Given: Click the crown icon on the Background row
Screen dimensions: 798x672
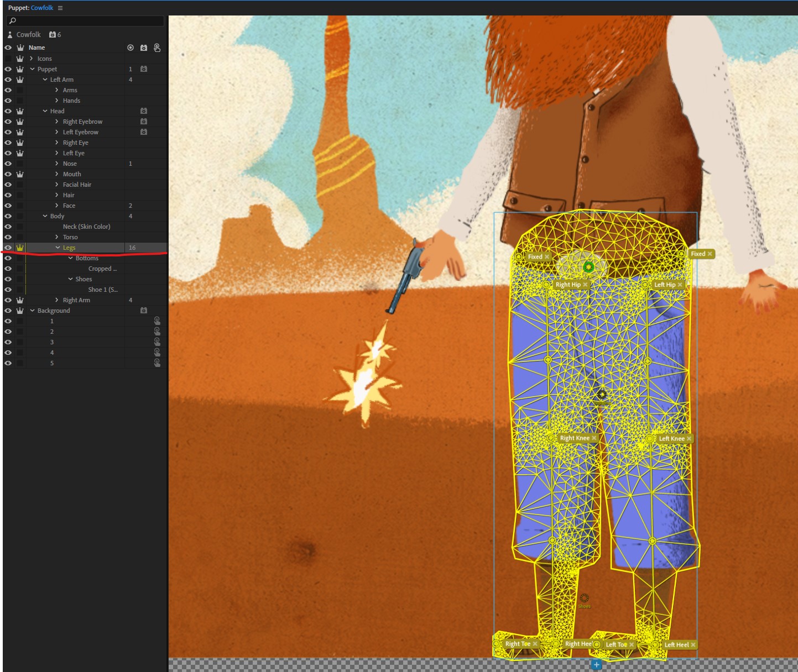Looking at the screenshot, I should click(20, 310).
